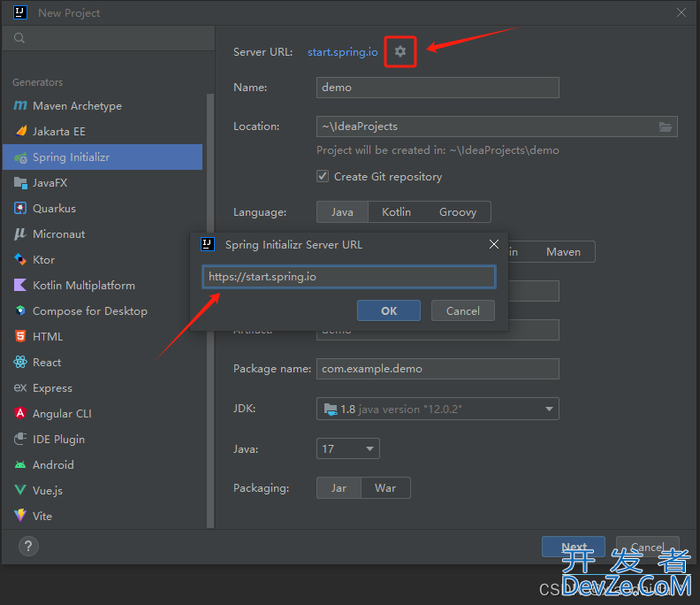Focus the https://start.spring.io URL field

tap(348, 277)
